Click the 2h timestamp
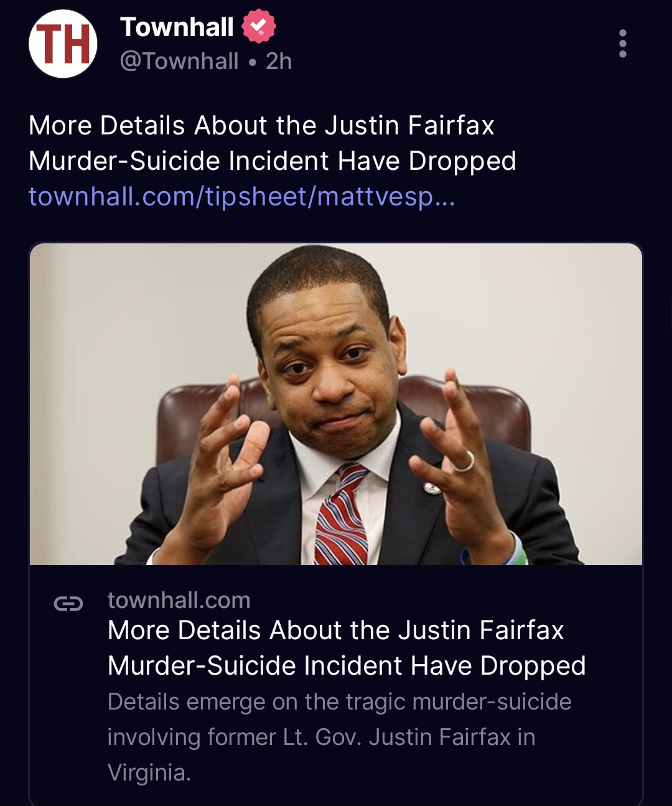Viewport: 672px width, 806px height. coord(278,60)
